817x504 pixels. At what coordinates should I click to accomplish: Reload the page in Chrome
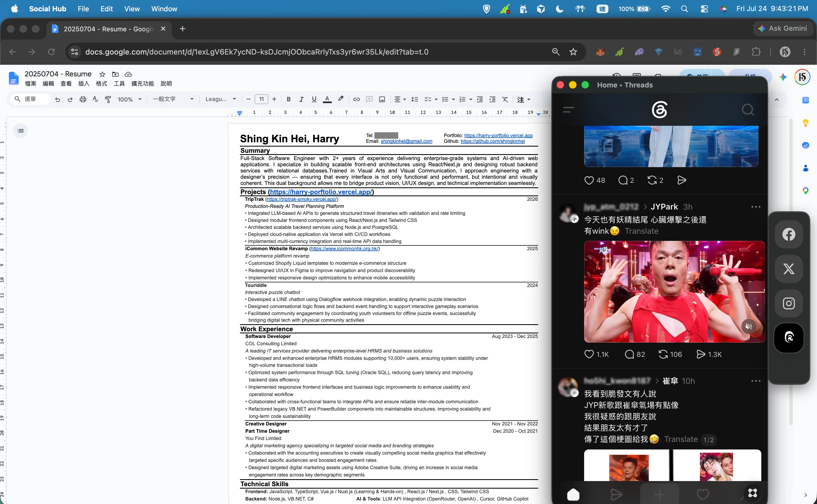tap(51, 52)
